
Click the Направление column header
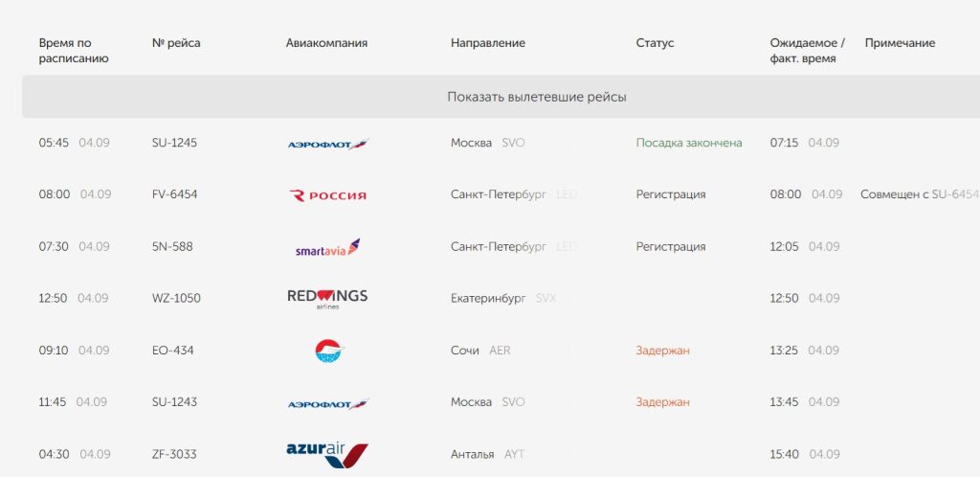(x=488, y=43)
